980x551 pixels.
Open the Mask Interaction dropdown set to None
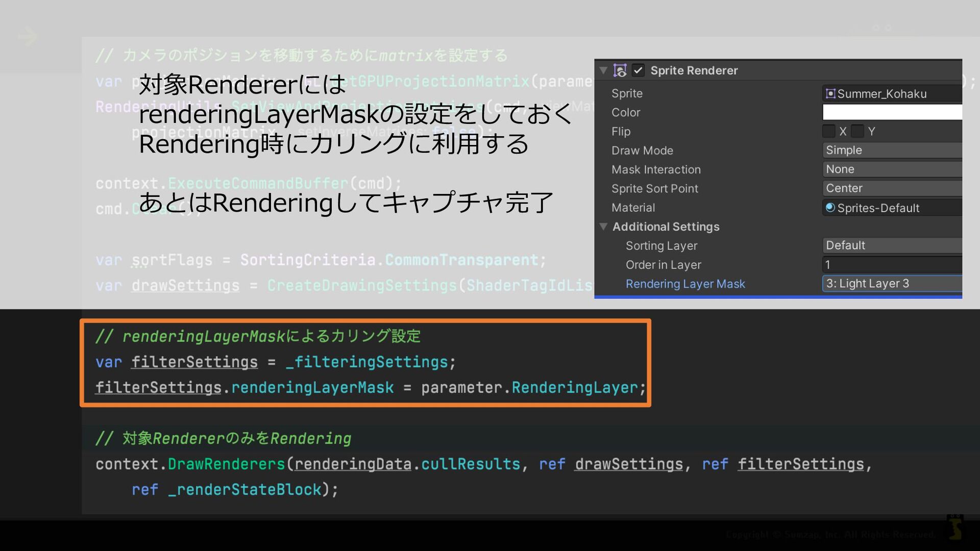coord(892,169)
